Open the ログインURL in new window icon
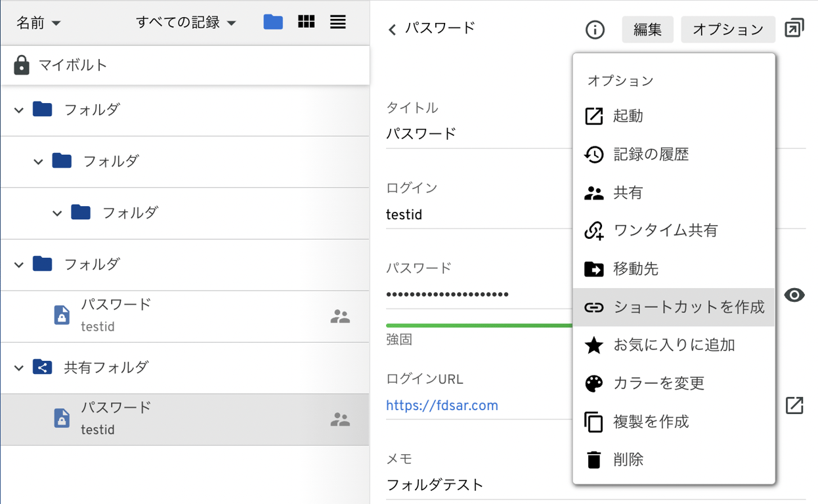This screenshot has height=504, width=818. pos(794,406)
